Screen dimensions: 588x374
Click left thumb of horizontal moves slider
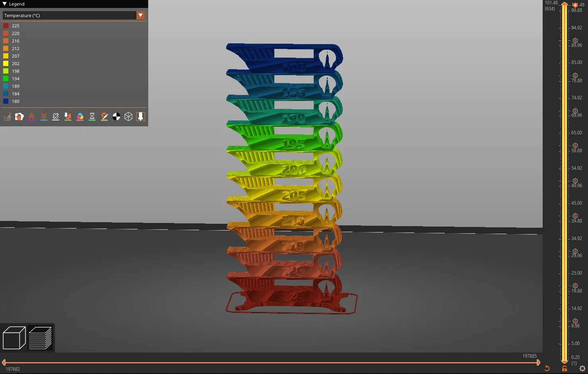point(4,362)
